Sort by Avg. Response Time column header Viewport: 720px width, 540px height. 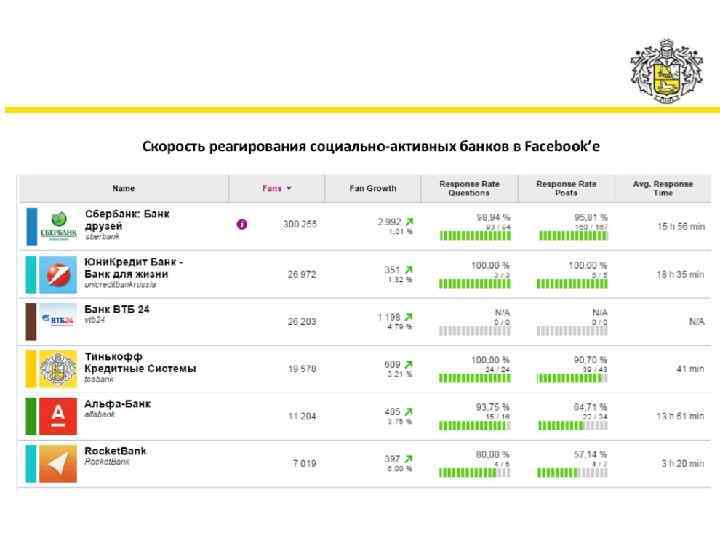click(x=663, y=188)
